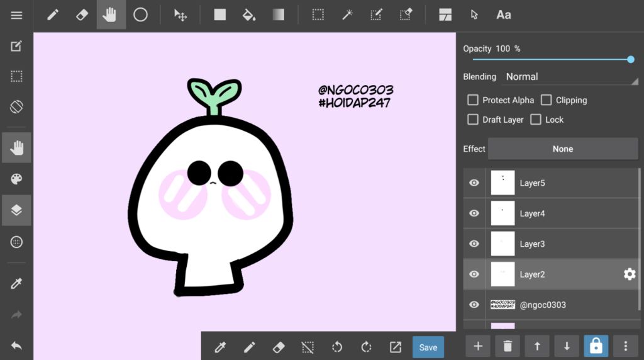The image size is (644, 360).
Task: Open the Blending mode dropdown showing Normal
Action: pos(570,77)
